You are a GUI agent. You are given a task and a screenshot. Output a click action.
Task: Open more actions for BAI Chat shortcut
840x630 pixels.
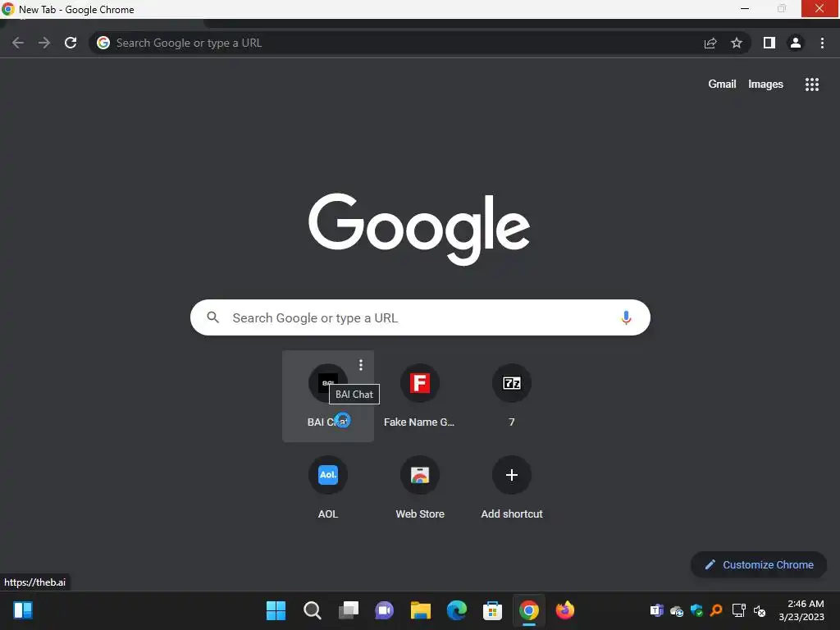361,365
